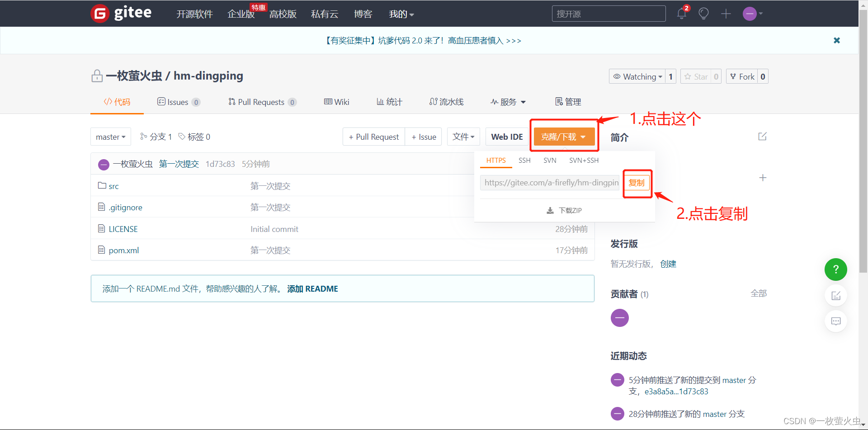
Task: Click the avatar on the 28分钟前 activity
Action: pyautogui.click(x=618, y=414)
